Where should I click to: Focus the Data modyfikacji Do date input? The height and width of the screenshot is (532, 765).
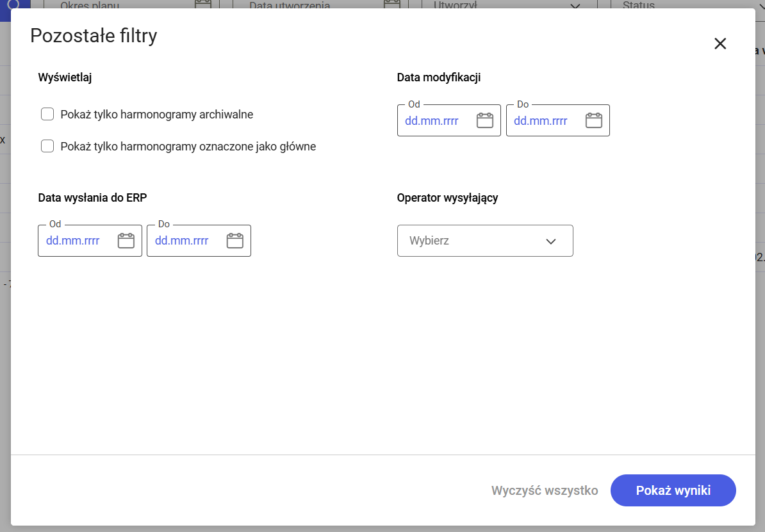pyautogui.click(x=540, y=120)
